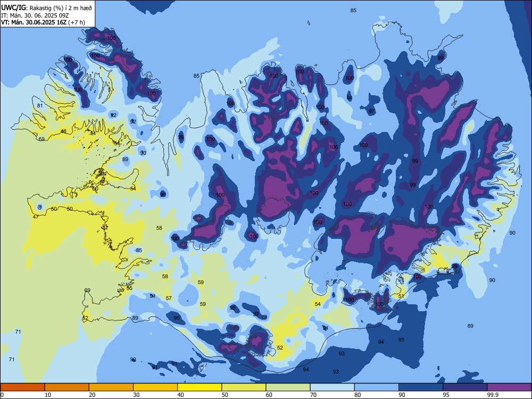This screenshot has height=399, width=532.
Task: Click the 'IT: Mán. 30. 06. 2025 09Z' line
Action: click(x=35, y=15)
